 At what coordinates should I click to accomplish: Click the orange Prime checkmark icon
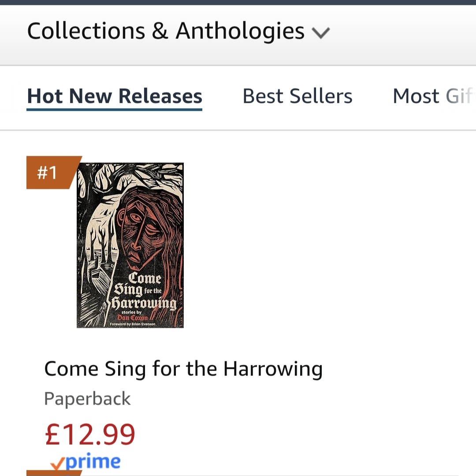[x=58, y=463]
